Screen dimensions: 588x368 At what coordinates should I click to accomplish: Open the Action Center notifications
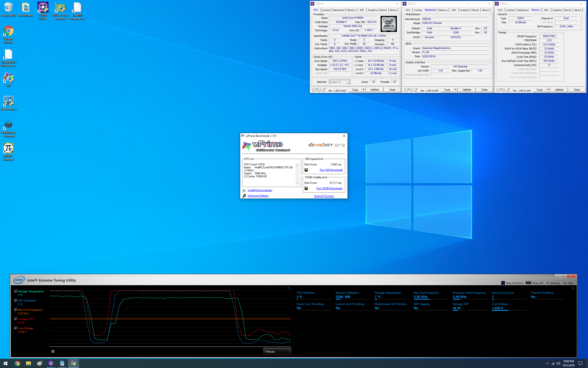[x=580, y=363]
